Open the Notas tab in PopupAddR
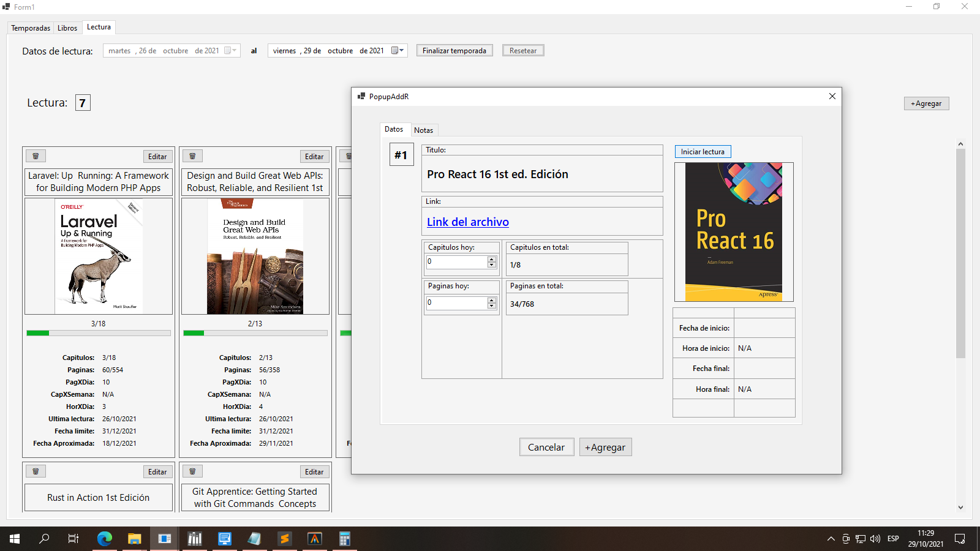 pyautogui.click(x=423, y=130)
